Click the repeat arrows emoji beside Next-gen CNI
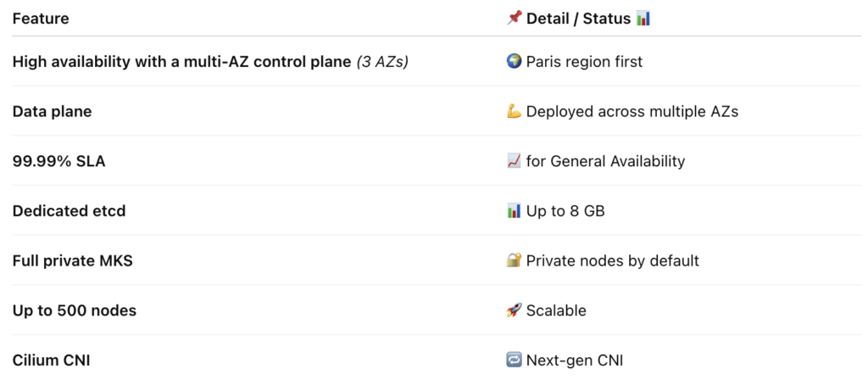The width and height of the screenshot is (868, 386). [514, 361]
